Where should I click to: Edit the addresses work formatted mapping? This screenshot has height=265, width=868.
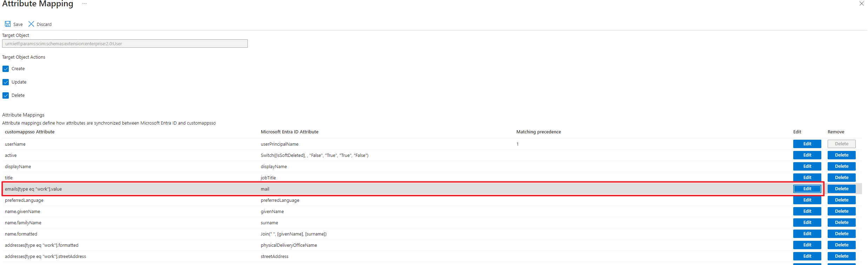807,245
